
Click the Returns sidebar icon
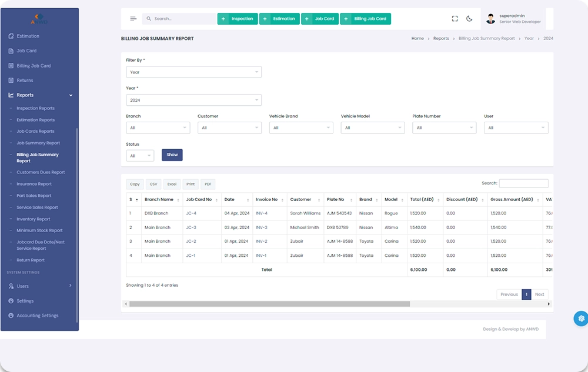point(11,81)
